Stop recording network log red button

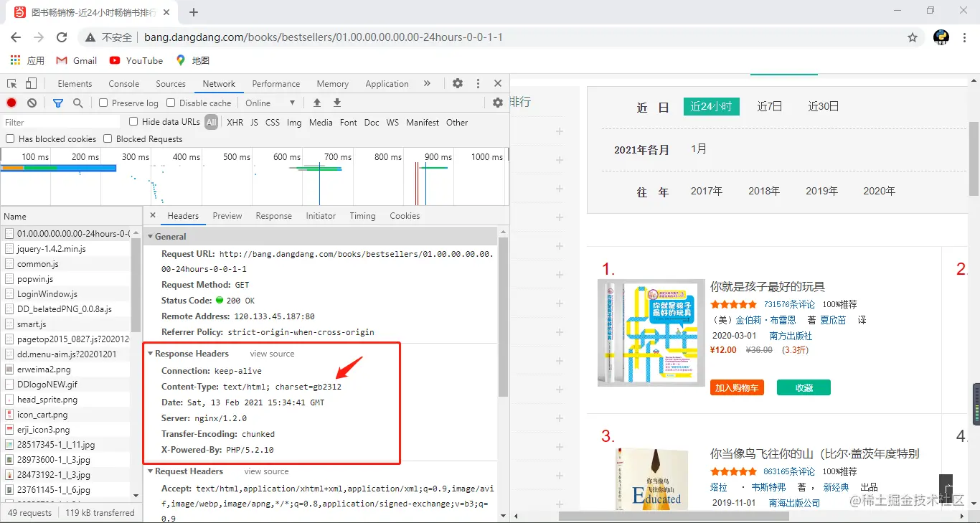click(11, 103)
